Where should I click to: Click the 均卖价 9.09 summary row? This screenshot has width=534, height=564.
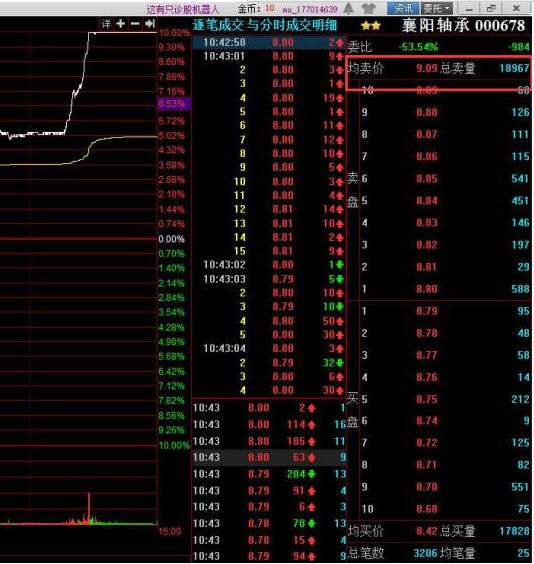coord(439,68)
